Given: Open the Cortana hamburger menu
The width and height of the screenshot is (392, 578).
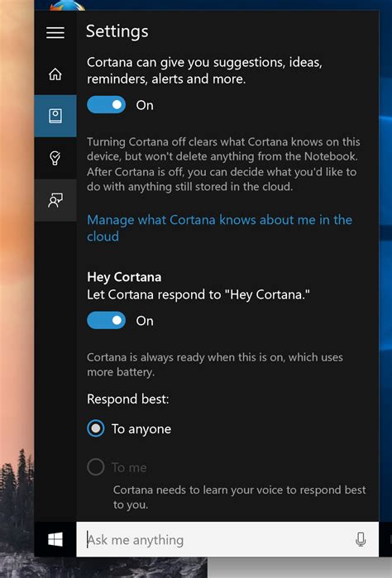Looking at the screenshot, I should click(55, 32).
